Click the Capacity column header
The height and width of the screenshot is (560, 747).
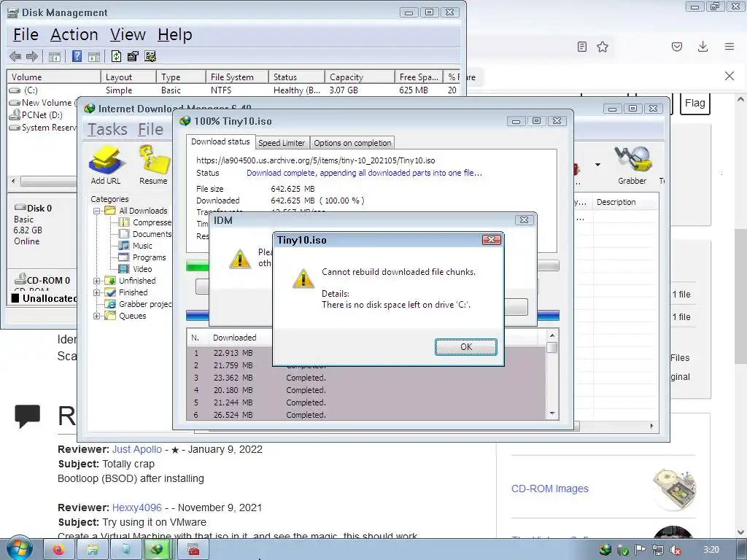tap(360, 77)
